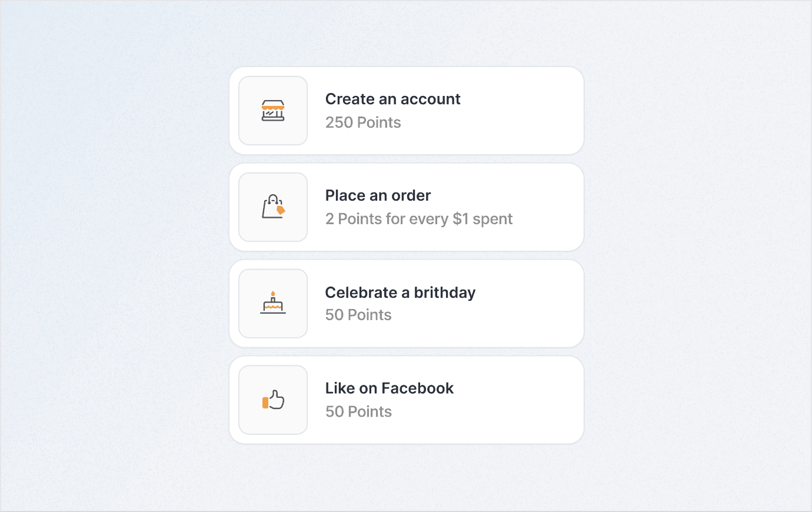Click the storefront icon for Create an account
This screenshot has width=812, height=512.
pyautogui.click(x=273, y=111)
